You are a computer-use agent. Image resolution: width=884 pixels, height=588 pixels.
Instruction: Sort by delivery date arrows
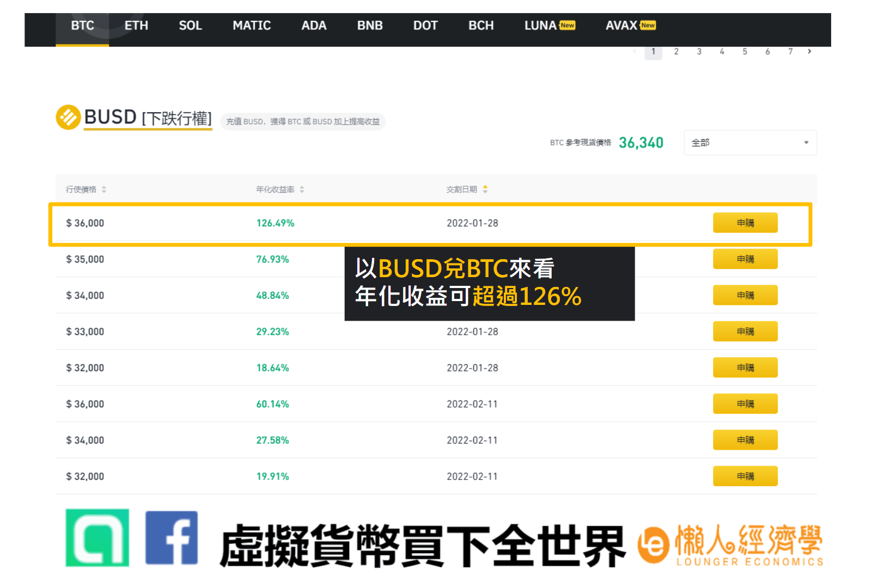pos(485,189)
